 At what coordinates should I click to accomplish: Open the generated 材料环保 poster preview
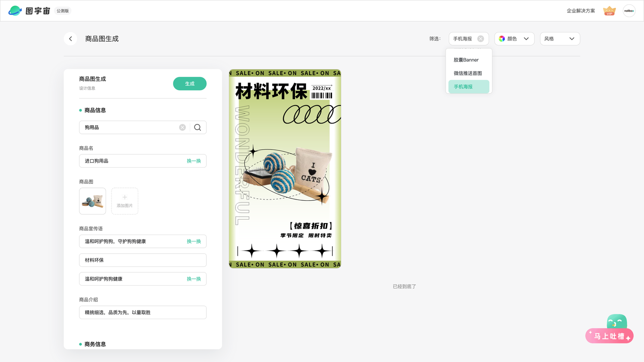pyautogui.click(x=285, y=169)
